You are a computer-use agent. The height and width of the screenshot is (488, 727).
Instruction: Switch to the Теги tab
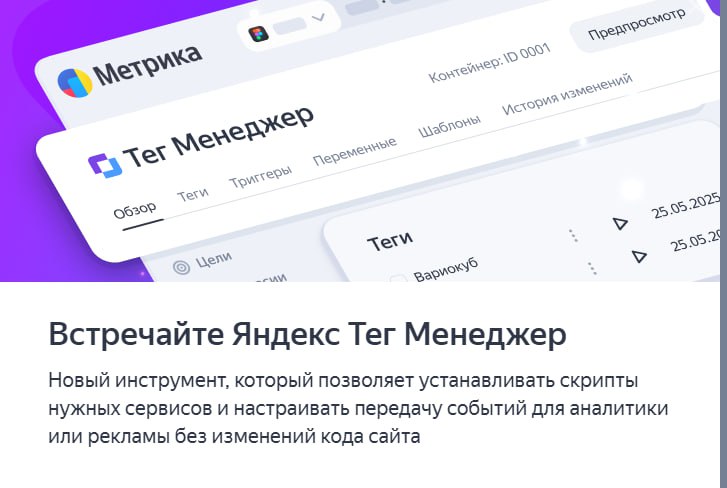pyautogui.click(x=193, y=194)
